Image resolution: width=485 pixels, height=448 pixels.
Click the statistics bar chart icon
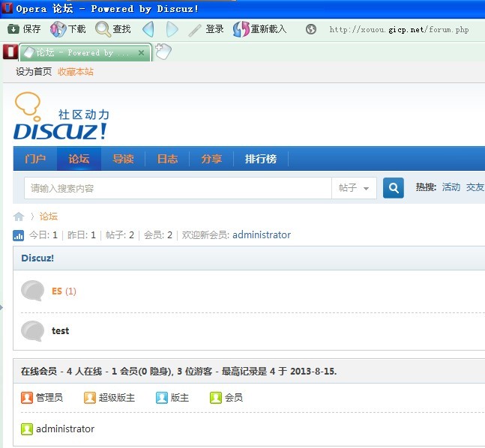(18, 235)
